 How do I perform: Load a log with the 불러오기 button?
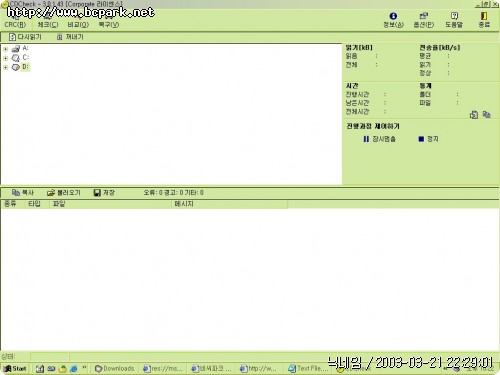[x=64, y=193]
